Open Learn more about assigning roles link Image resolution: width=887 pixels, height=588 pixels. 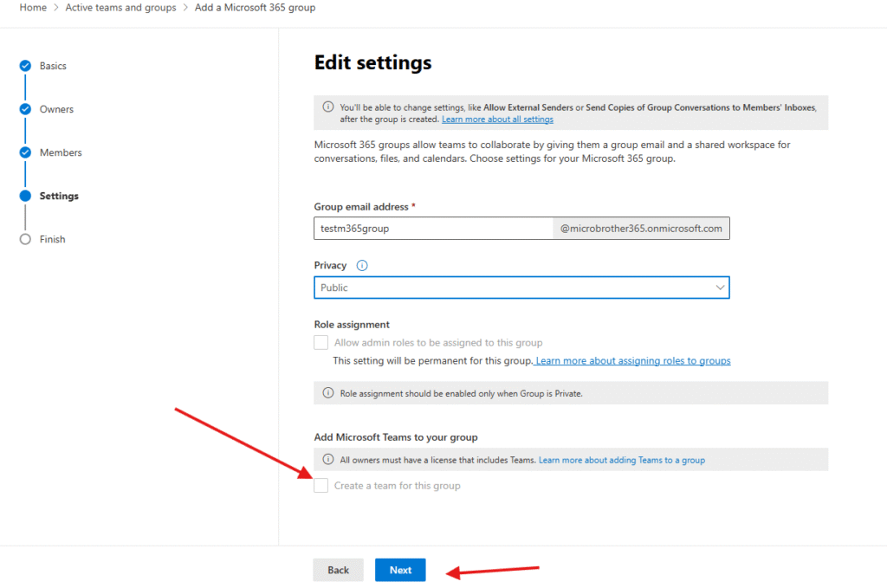(x=633, y=361)
